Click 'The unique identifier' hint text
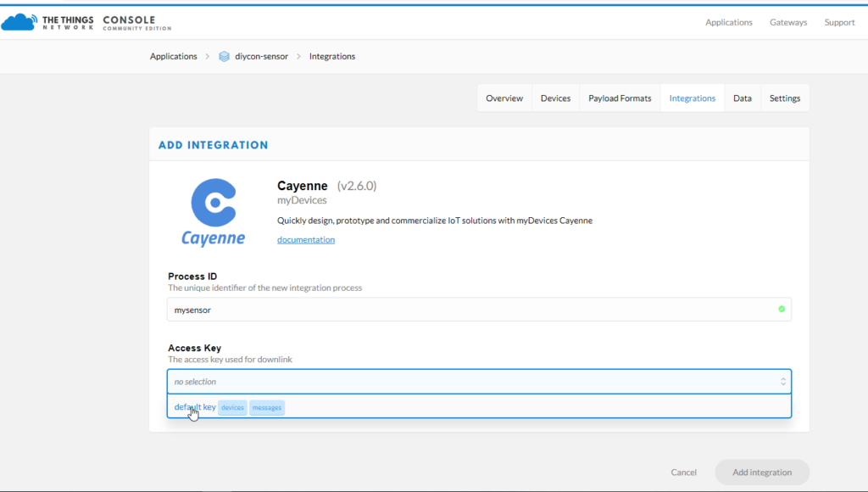Screen dimensions: 868x492 (264, 288)
